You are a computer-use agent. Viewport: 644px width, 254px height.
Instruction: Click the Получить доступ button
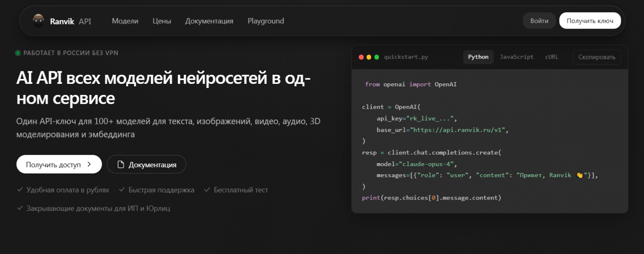[x=59, y=164]
